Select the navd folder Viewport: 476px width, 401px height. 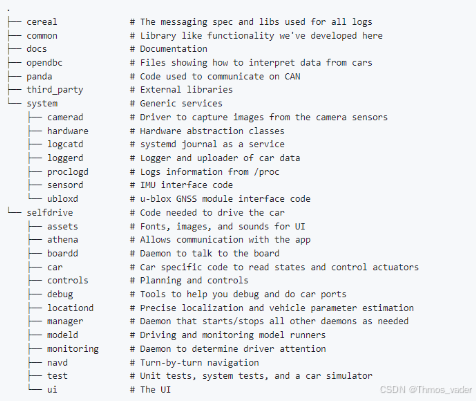57,362
